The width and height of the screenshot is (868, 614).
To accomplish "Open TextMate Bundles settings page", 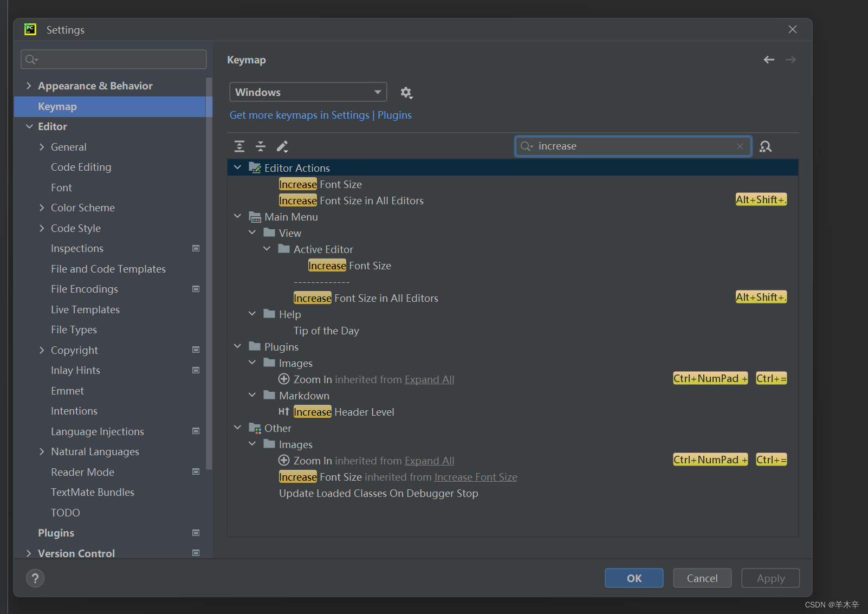I will (x=93, y=492).
